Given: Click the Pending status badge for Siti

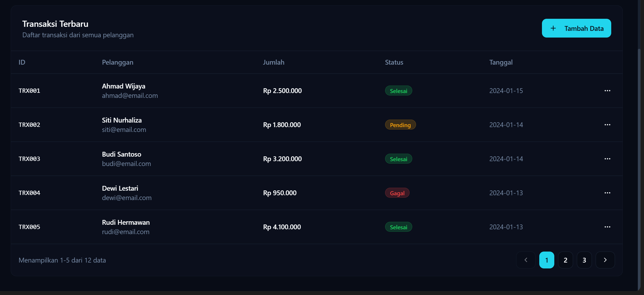Looking at the screenshot, I should point(400,125).
